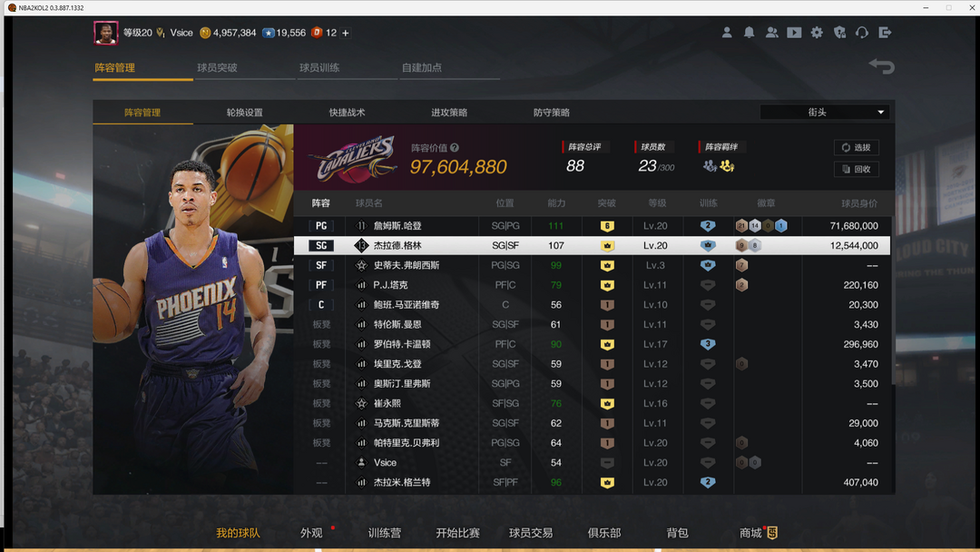Click the 选拔 button

click(x=857, y=148)
